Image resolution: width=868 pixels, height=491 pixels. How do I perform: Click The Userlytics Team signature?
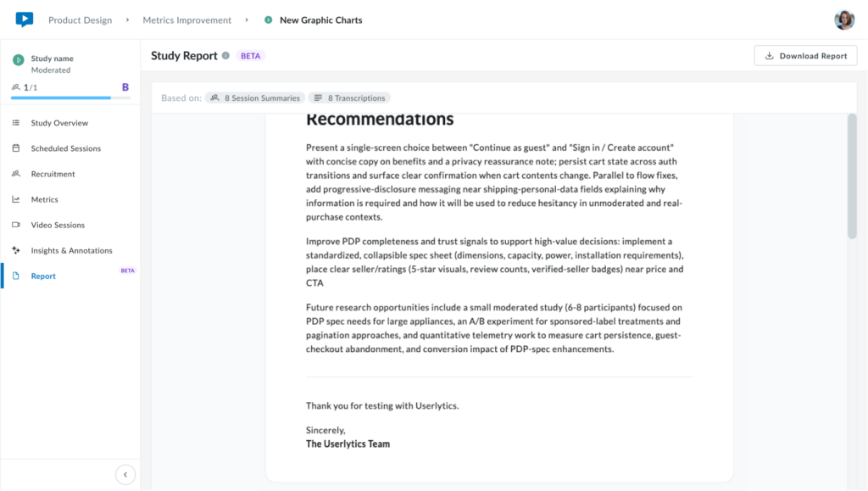click(x=348, y=444)
